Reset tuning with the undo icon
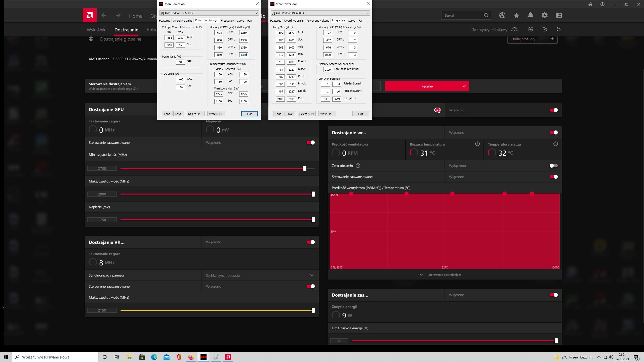Image resolution: width=644 pixels, height=362 pixels. (x=558, y=29)
